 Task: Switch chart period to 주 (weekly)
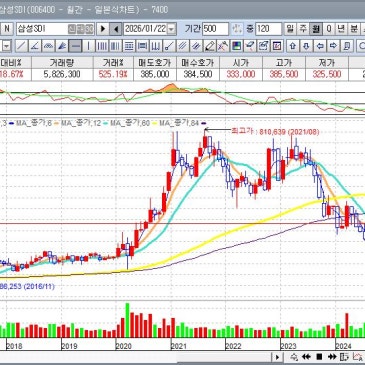pos(303,29)
